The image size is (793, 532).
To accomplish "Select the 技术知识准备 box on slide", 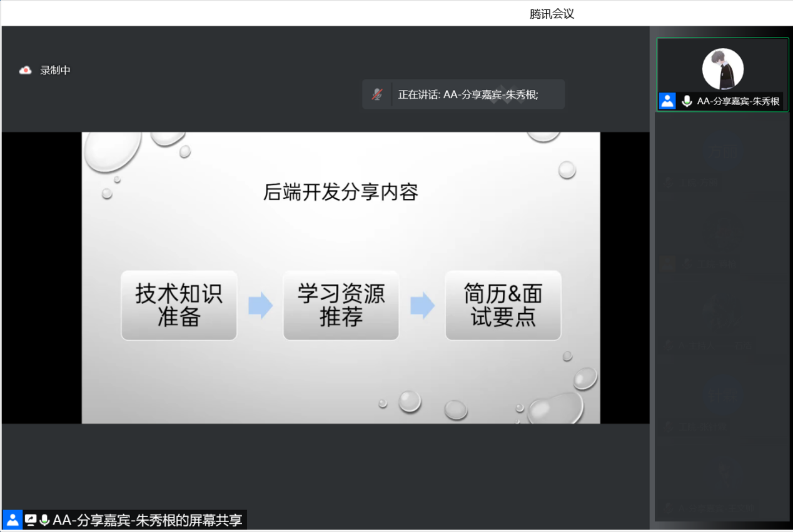I will [x=179, y=306].
